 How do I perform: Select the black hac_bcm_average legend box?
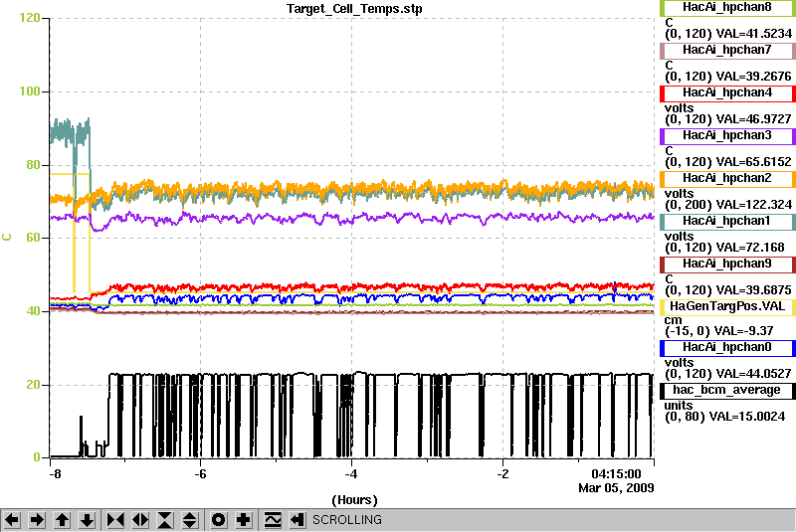(727, 391)
